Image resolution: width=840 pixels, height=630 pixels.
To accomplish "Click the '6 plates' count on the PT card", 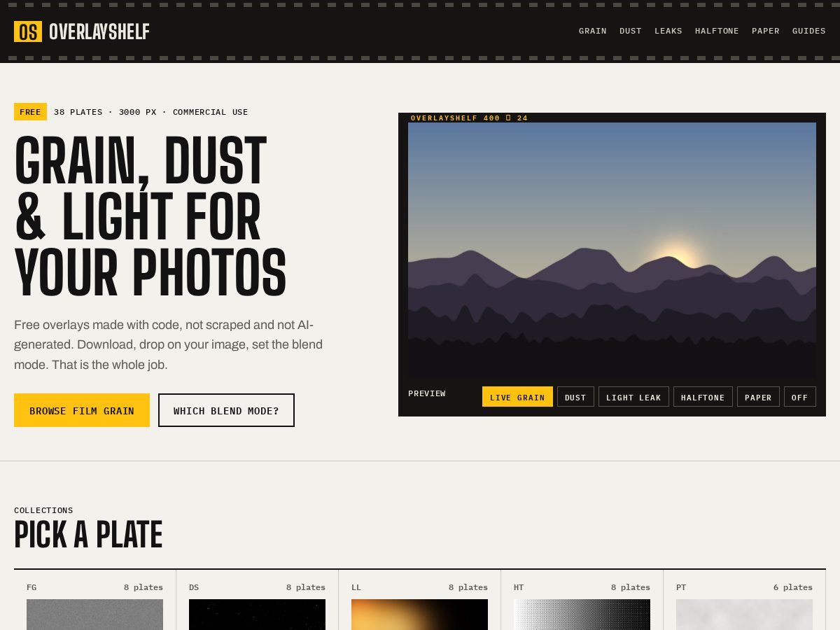I will point(793,587).
